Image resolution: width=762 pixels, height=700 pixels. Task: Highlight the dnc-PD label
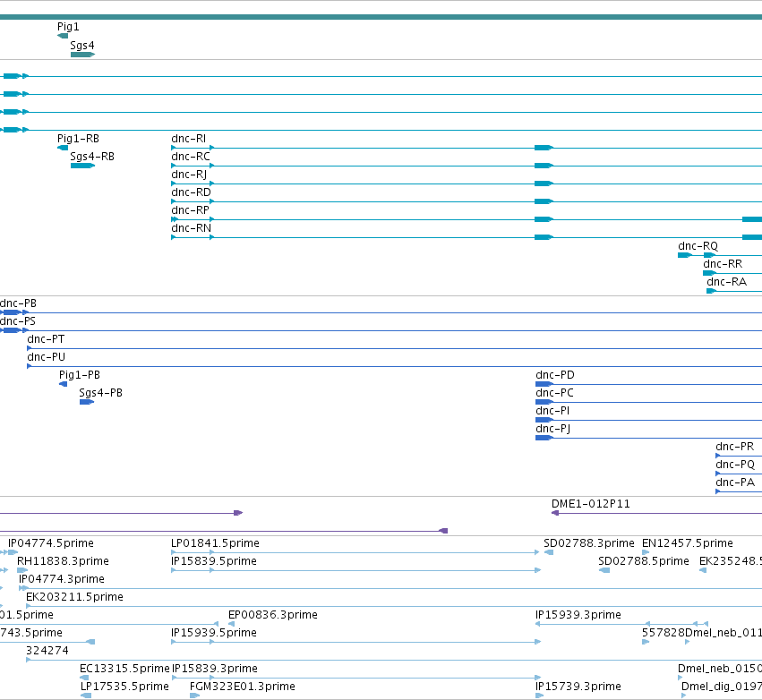point(555,375)
